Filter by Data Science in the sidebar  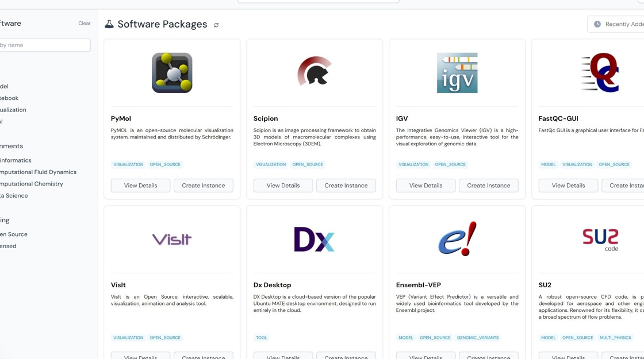14,195
